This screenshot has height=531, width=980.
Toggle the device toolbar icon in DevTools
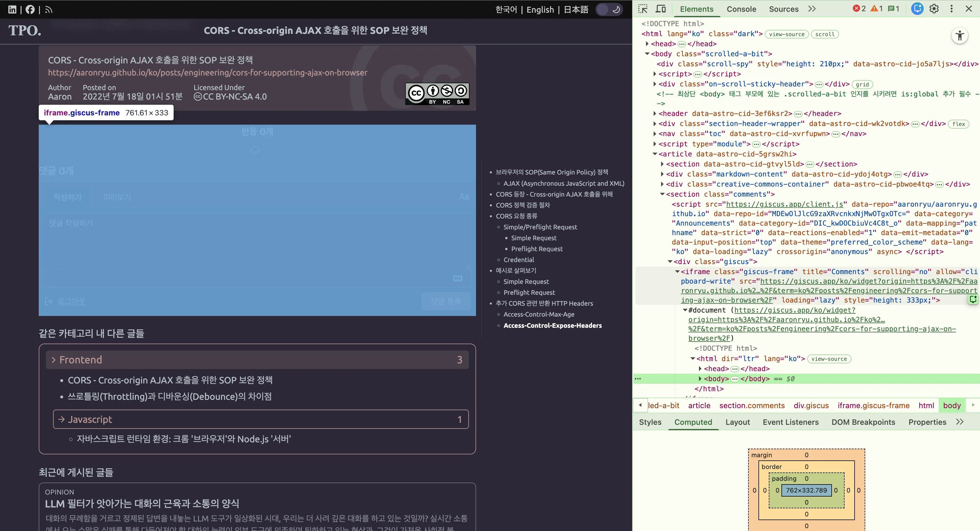pyautogui.click(x=661, y=9)
